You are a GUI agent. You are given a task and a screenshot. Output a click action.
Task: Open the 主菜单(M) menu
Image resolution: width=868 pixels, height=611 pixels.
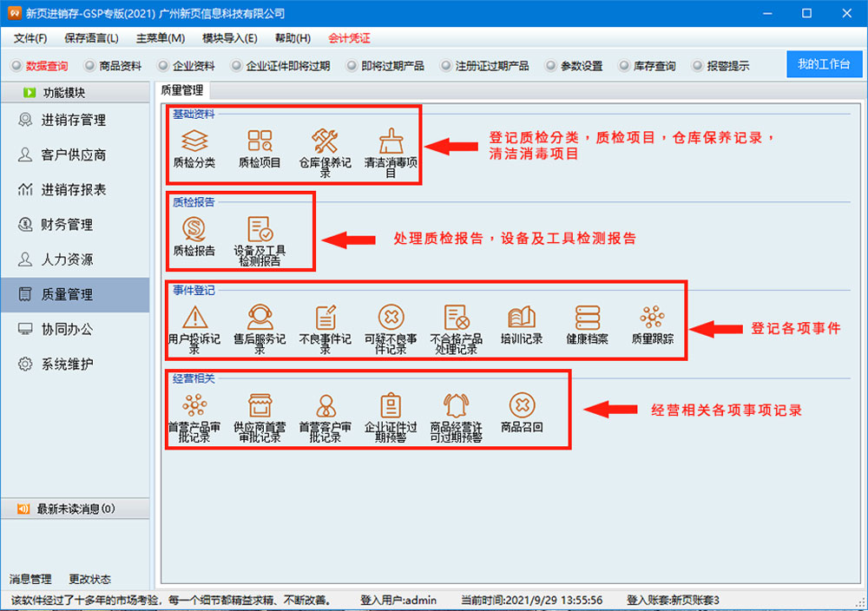[161, 38]
